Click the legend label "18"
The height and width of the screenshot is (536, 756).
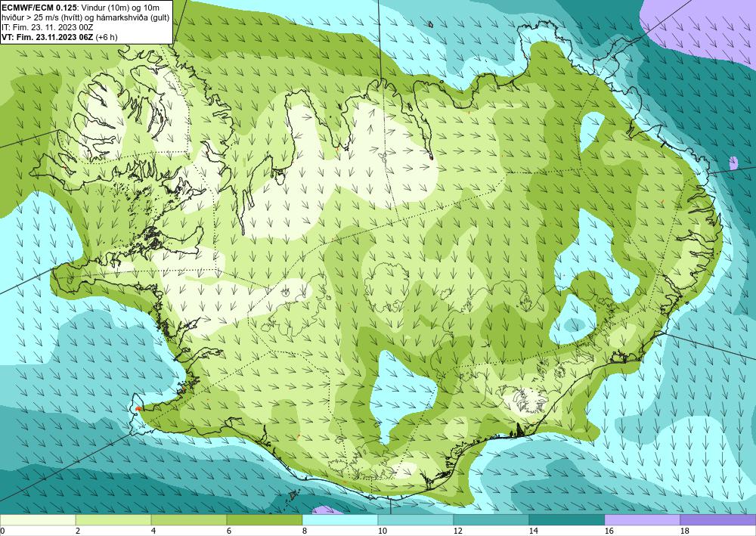tap(685, 531)
